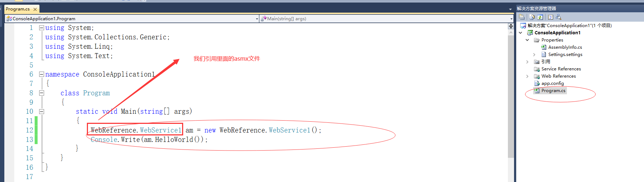Viewport: 644px width, 182px height.
Task: Click the C# project icon beside ConsoleApplication1
Action: coord(530,33)
